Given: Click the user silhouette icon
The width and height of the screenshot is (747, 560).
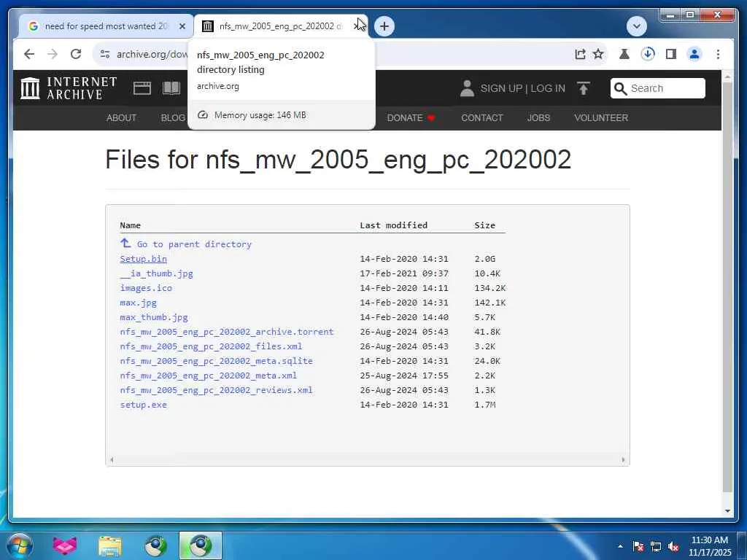Looking at the screenshot, I should (x=467, y=88).
